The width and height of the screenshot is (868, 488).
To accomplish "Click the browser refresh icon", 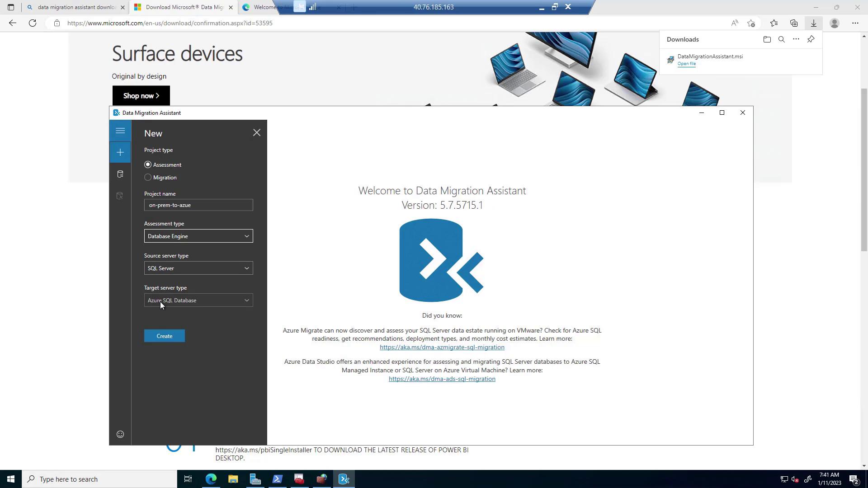I will coord(33,23).
